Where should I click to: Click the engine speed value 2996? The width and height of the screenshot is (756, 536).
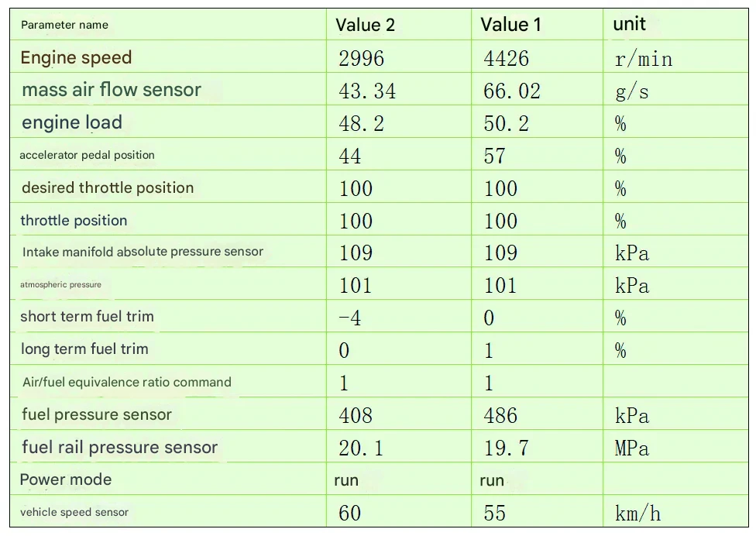click(x=361, y=59)
